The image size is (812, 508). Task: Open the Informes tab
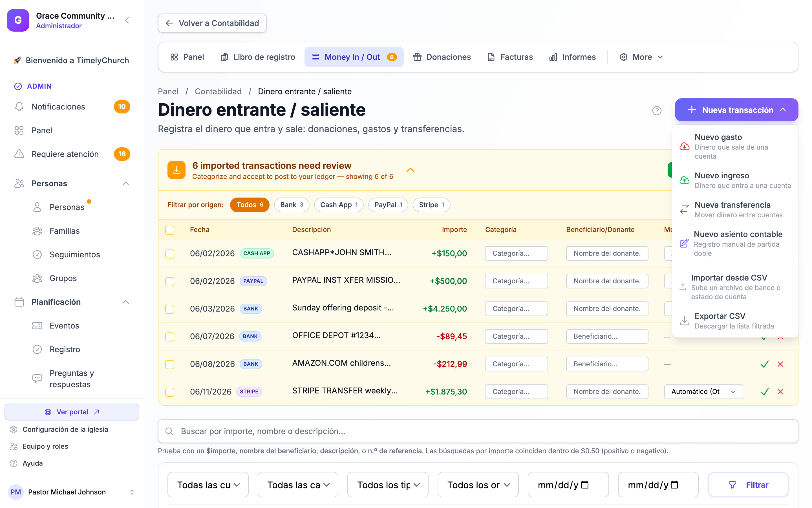[572, 57]
